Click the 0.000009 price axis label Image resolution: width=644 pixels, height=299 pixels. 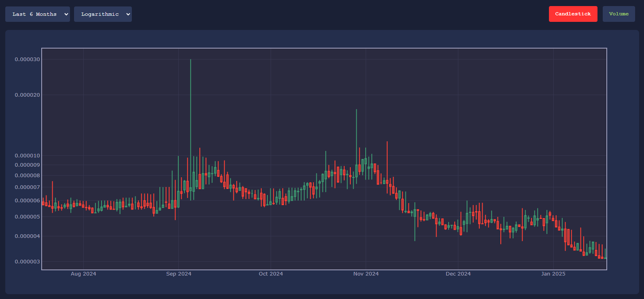tap(28, 165)
